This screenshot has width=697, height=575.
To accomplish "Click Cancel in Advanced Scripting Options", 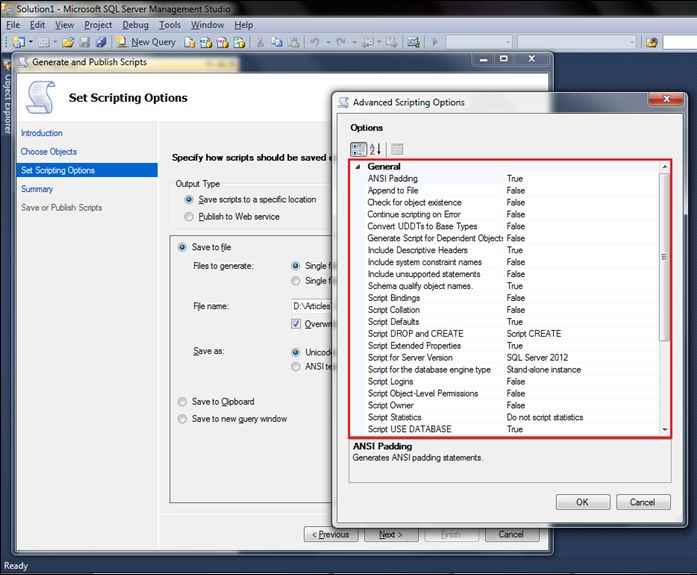I will pos(643,502).
